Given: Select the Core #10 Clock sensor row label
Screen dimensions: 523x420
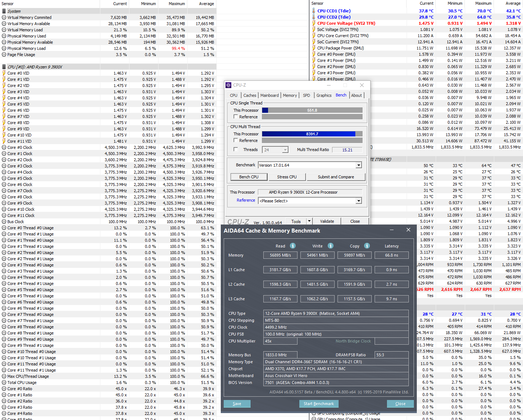Looking at the screenshot, I should [21, 209].
